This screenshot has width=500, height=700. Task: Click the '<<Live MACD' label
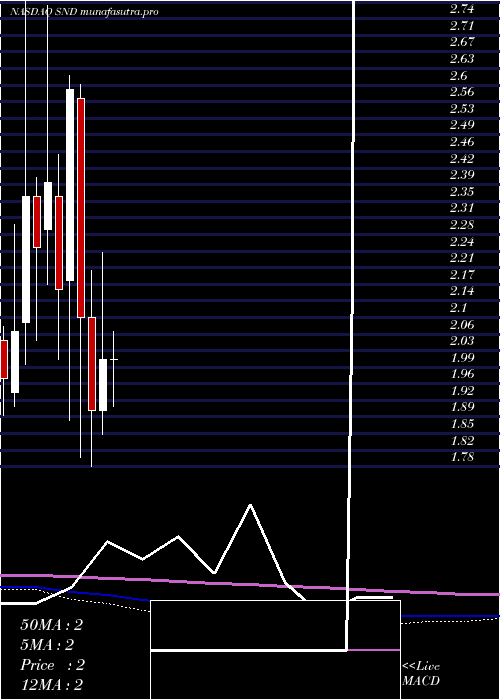click(421, 674)
